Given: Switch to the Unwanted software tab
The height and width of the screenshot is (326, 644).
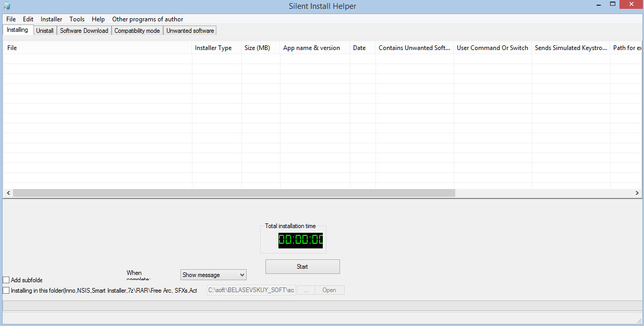Looking at the screenshot, I should pyautogui.click(x=190, y=31).
